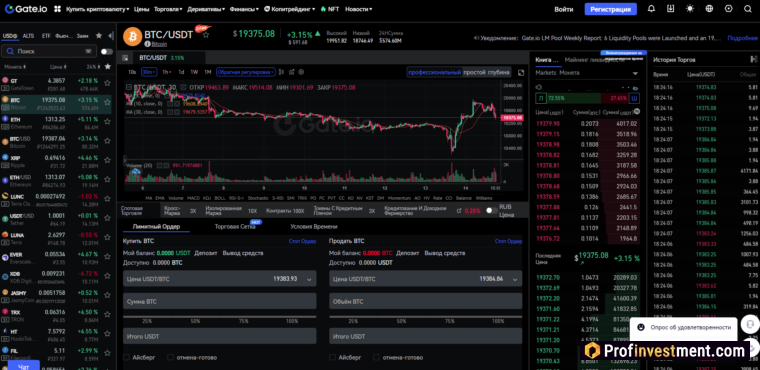
Task: Open the candlestick chart type icon
Action: 281,72
